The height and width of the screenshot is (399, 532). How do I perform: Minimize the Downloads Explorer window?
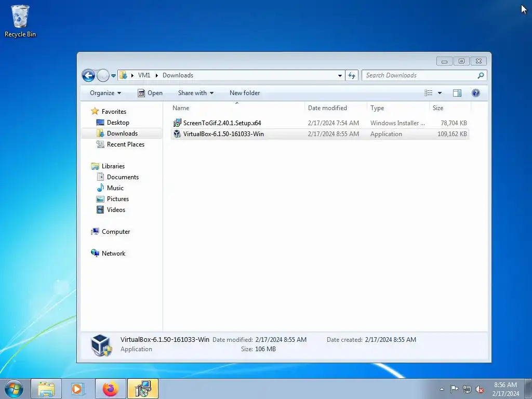tap(444, 61)
